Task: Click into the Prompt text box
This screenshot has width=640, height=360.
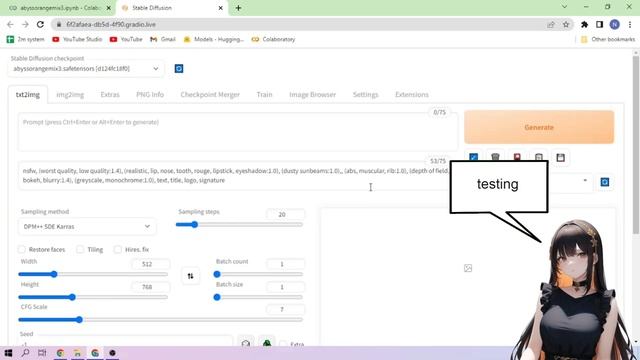Action: [x=238, y=132]
